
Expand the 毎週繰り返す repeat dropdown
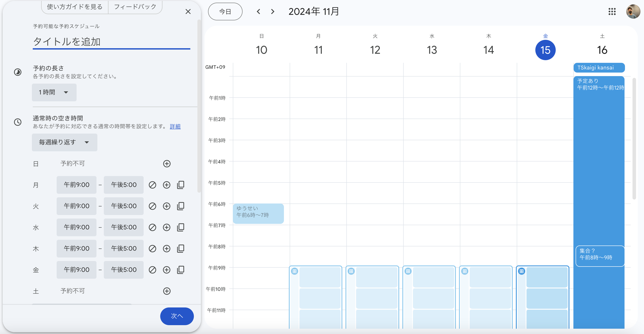pyautogui.click(x=64, y=142)
